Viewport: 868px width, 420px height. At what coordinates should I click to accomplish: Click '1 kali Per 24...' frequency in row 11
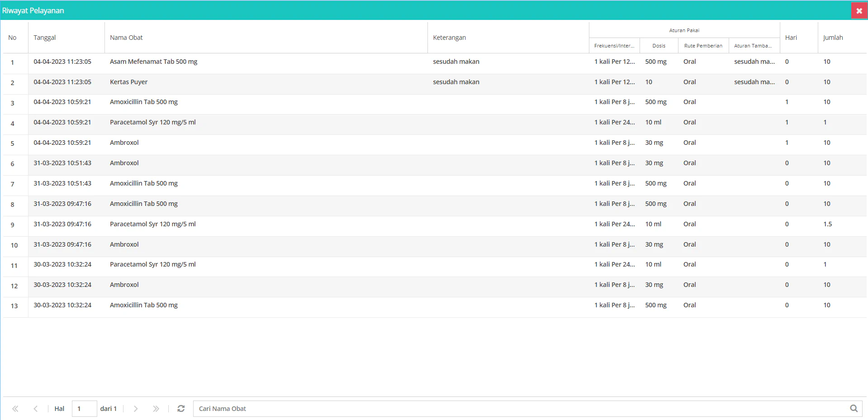pyautogui.click(x=615, y=264)
